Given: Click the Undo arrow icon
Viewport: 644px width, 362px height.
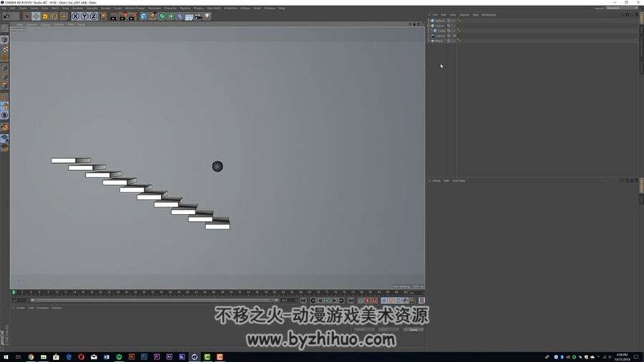Looking at the screenshot, I should click(7, 16).
